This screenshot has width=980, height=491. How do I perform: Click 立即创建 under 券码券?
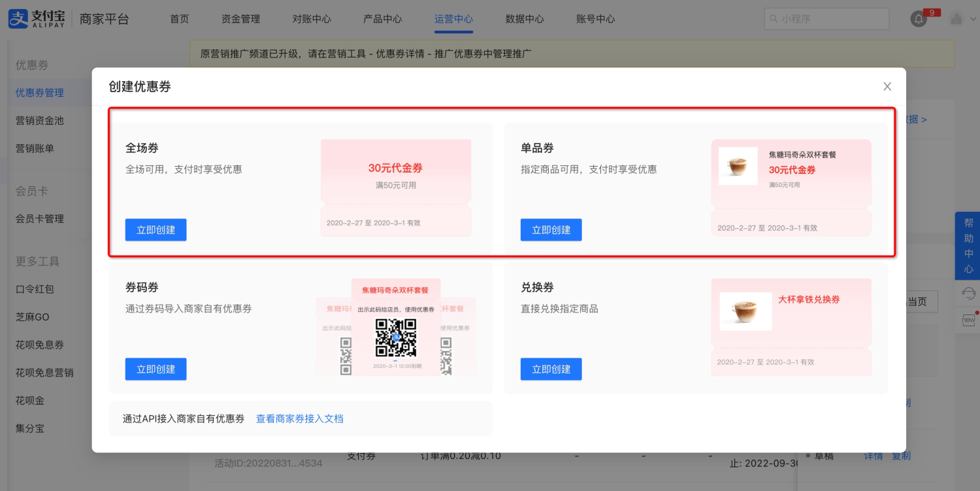click(x=156, y=369)
